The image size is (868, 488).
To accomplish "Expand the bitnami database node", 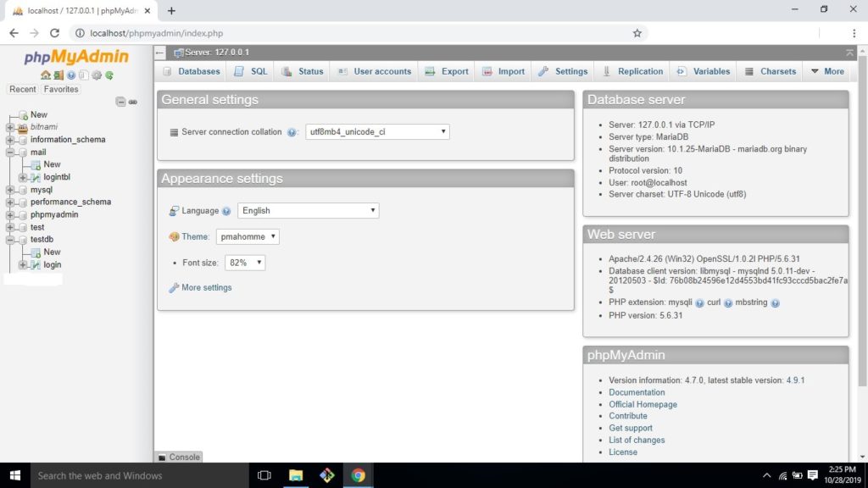I will click(x=10, y=127).
